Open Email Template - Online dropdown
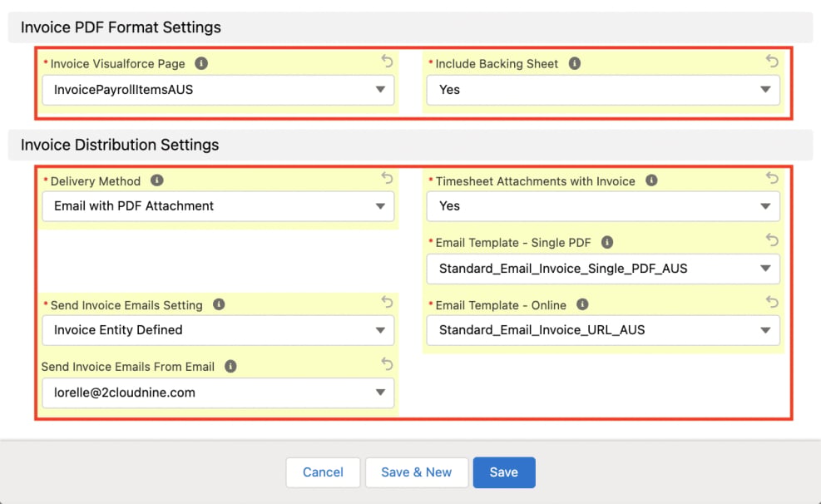This screenshot has width=821, height=504. [x=603, y=330]
